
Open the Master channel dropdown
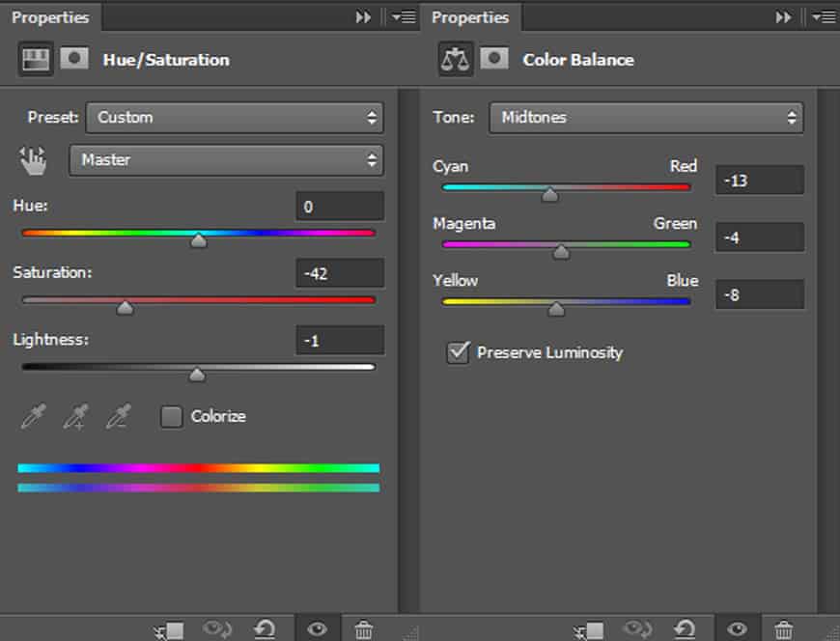(226, 160)
